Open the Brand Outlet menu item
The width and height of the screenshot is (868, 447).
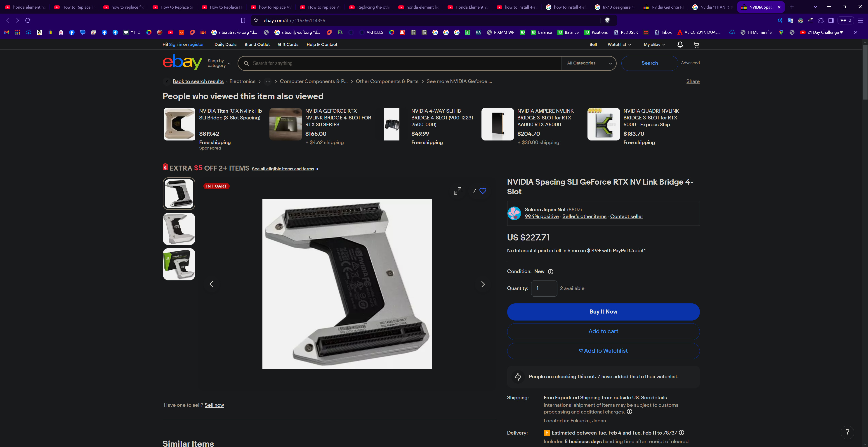pyautogui.click(x=257, y=45)
